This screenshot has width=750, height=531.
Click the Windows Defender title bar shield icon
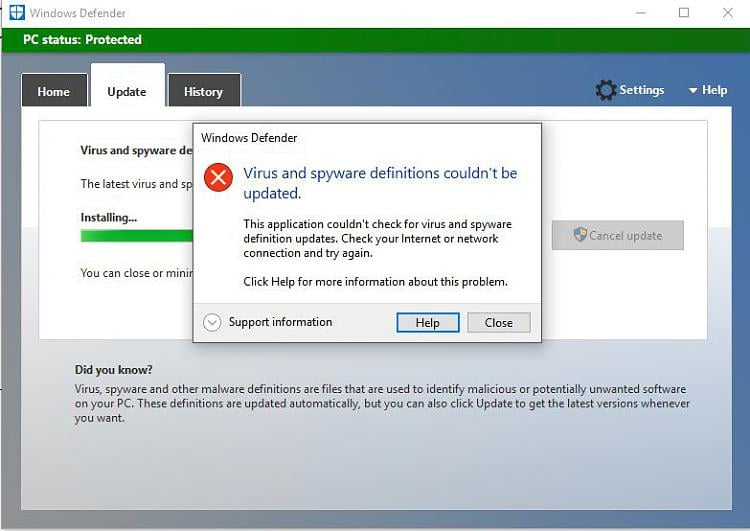point(17,12)
